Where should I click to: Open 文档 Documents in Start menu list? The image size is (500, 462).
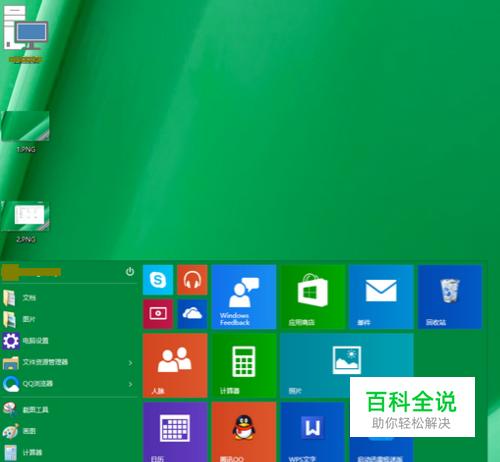pos(68,298)
